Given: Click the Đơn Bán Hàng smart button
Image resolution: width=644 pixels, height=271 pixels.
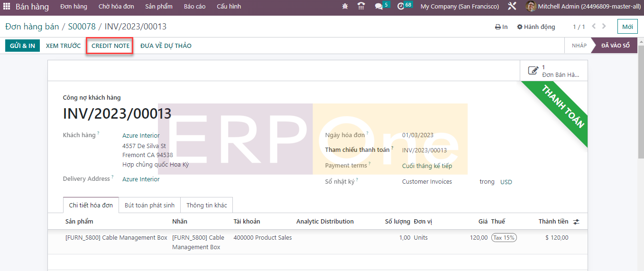Looking at the screenshot, I should [554, 71].
